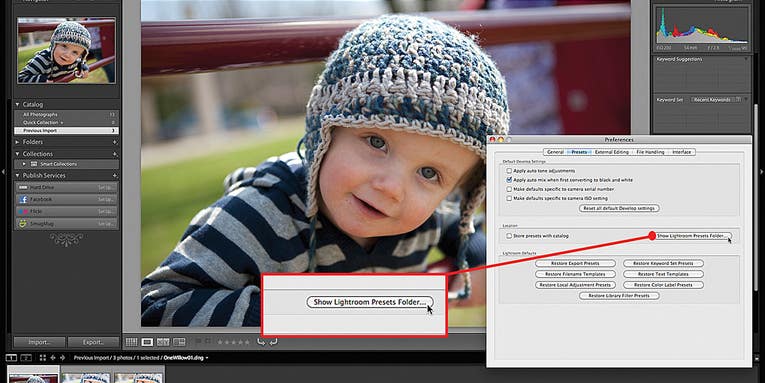
Task: Select Previous Import in Catalog
Action: [x=66, y=131]
